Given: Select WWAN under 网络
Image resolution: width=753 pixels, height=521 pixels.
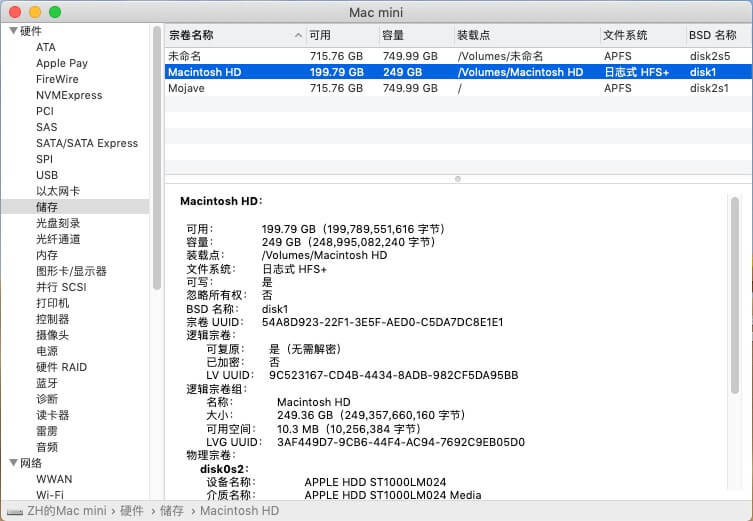Looking at the screenshot, I should point(54,479).
